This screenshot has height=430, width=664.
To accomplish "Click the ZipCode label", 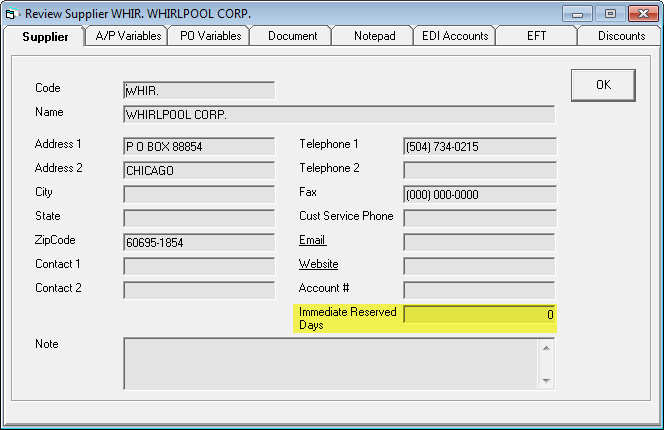I will (55, 240).
